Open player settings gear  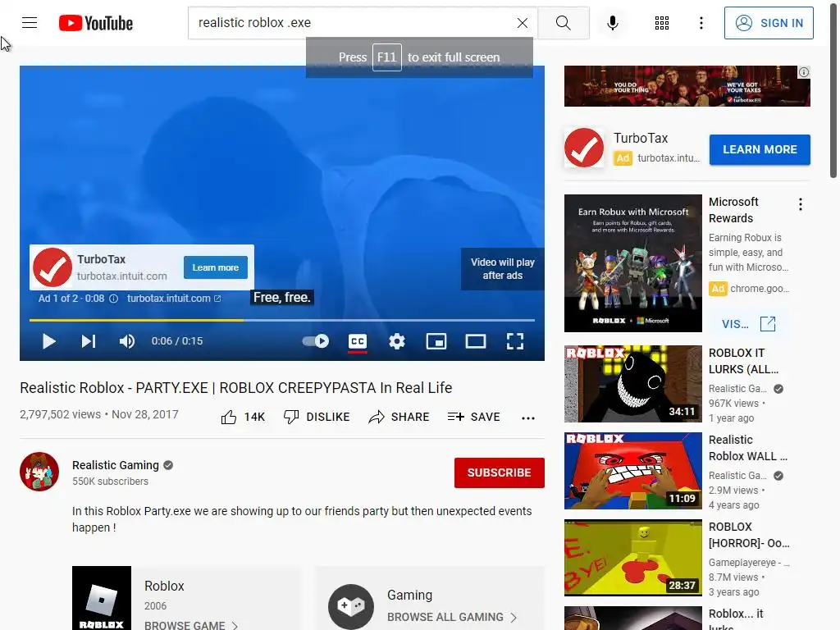click(396, 341)
